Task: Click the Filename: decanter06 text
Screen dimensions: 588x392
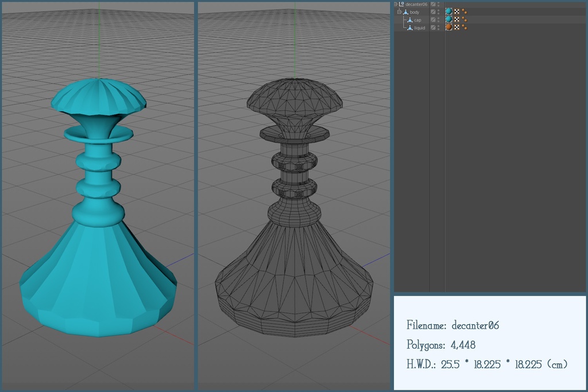Action: tap(452, 325)
